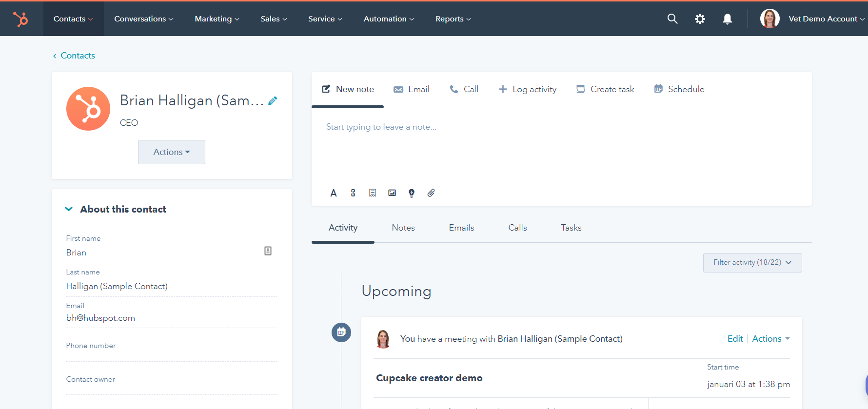Switch to the Emails timeline tab

coord(461,228)
